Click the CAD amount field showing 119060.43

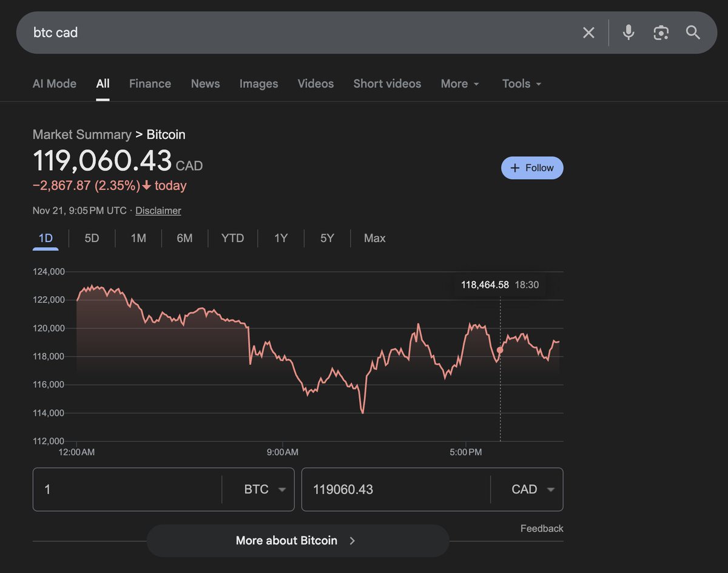point(396,489)
